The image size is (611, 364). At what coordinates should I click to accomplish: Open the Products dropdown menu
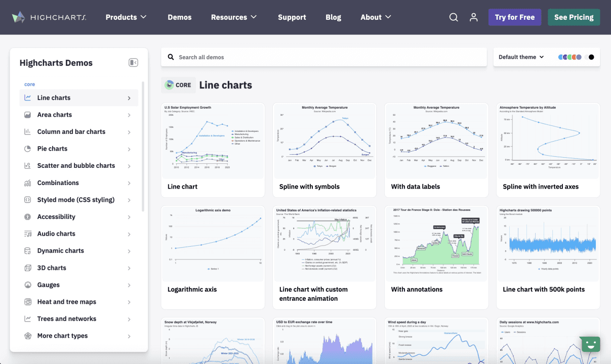[126, 17]
